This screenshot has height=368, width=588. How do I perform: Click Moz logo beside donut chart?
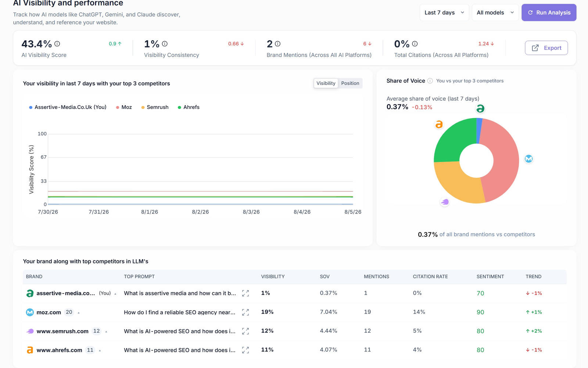coord(528,159)
